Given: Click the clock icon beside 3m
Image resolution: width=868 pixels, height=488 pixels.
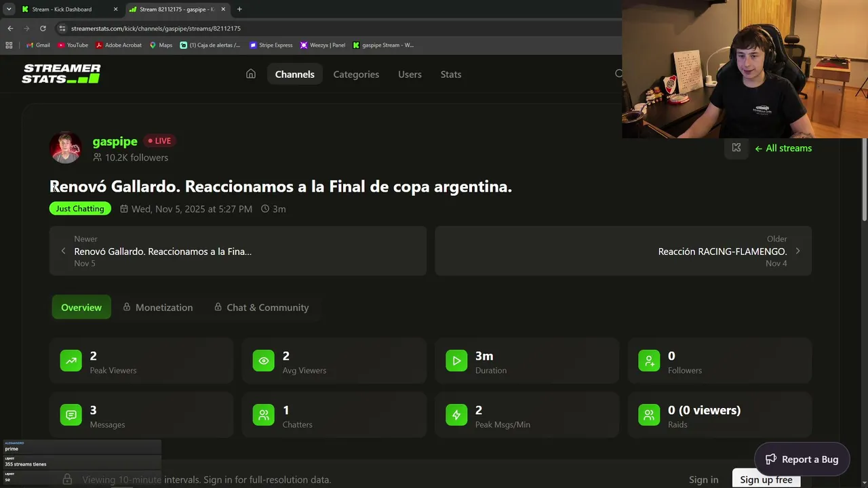Looking at the screenshot, I should pyautogui.click(x=265, y=209).
